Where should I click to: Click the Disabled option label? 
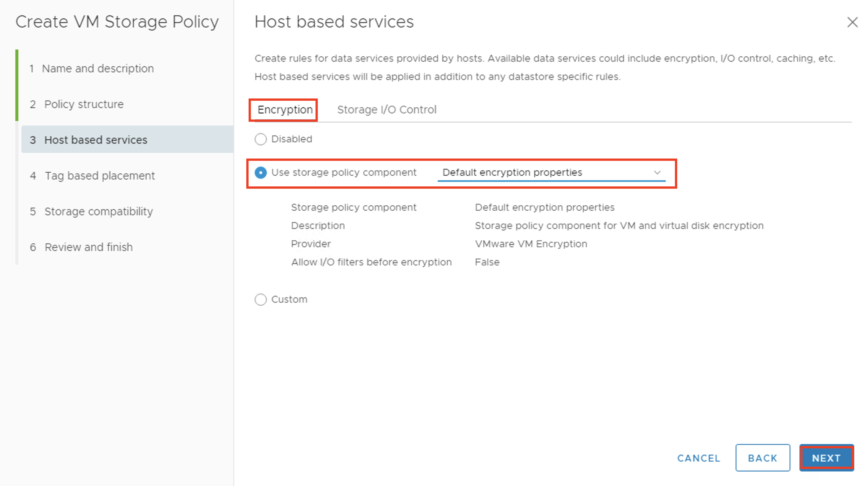(x=291, y=139)
